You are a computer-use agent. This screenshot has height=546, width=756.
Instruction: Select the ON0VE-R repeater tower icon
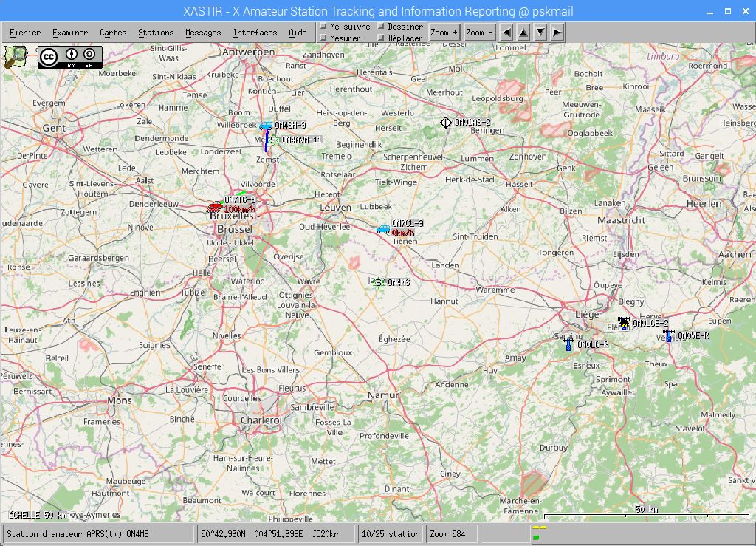point(668,335)
